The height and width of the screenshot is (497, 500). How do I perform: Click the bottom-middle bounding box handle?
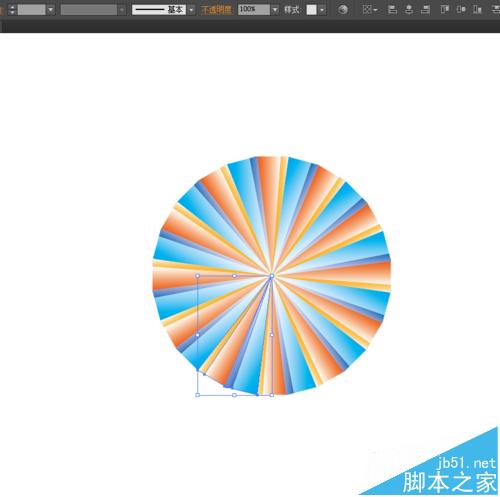[x=234, y=395]
